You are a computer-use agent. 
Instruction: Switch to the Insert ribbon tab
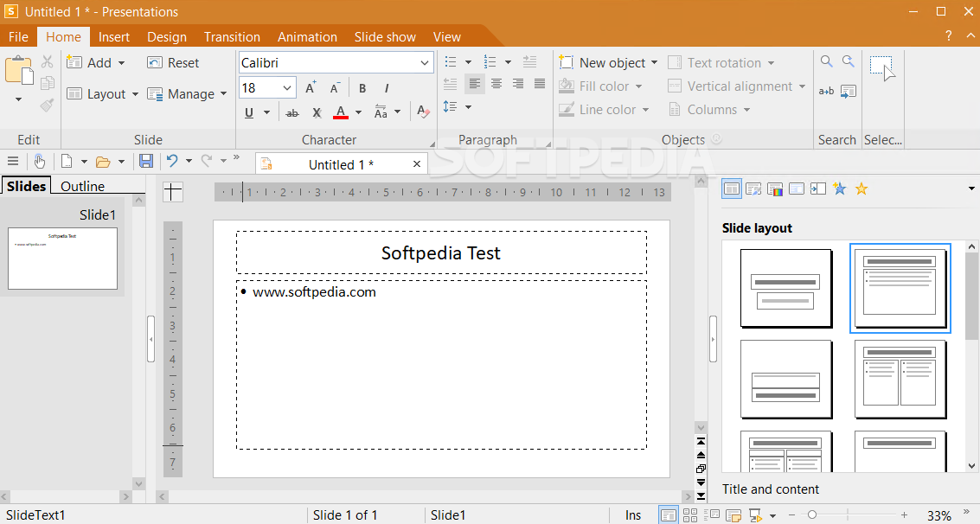point(114,37)
